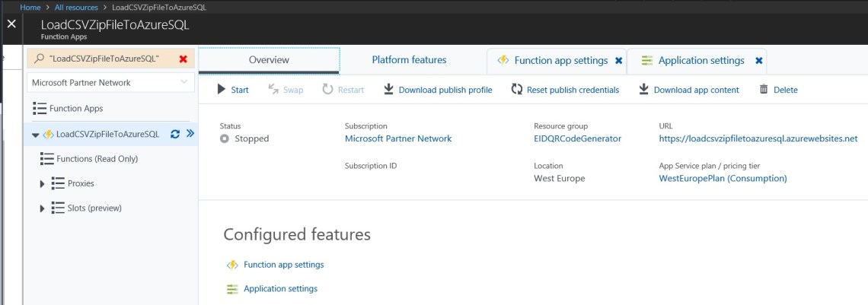Click the Start play icon
The height and width of the screenshot is (305, 868).
pos(222,90)
